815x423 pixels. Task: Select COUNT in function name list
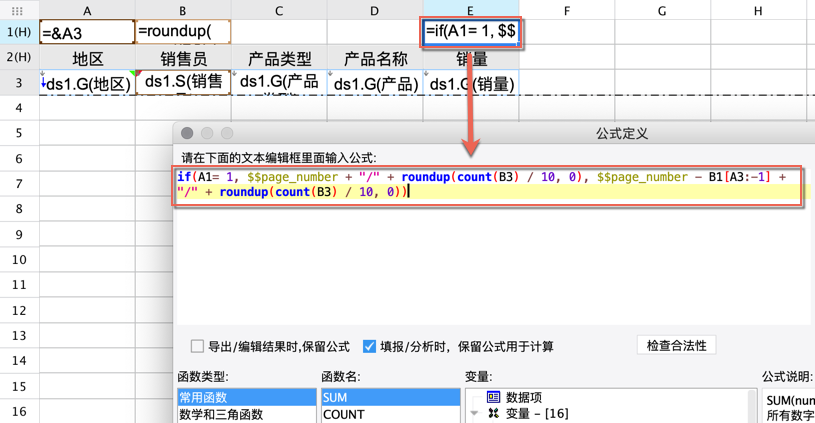(390, 414)
